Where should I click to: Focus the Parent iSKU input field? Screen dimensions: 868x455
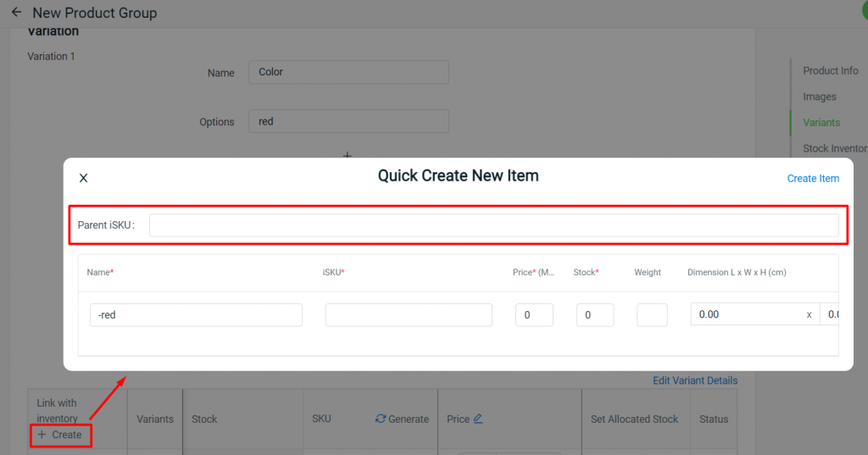[494, 225]
